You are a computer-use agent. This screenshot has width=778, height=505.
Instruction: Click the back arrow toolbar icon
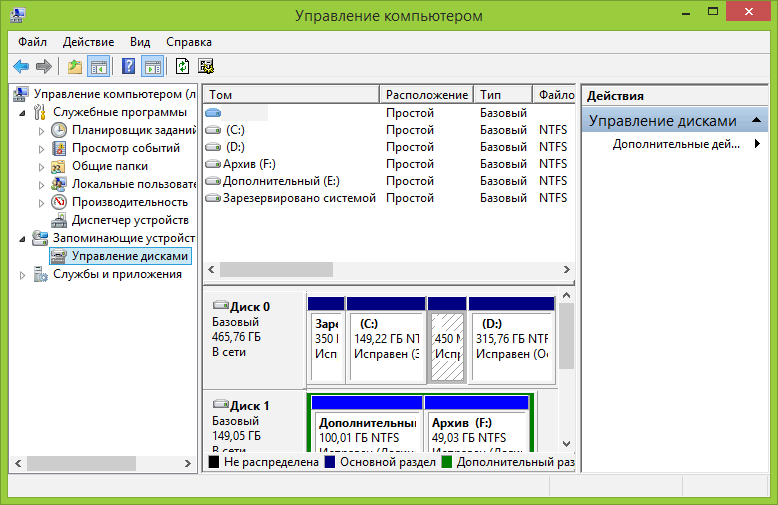coord(21,67)
